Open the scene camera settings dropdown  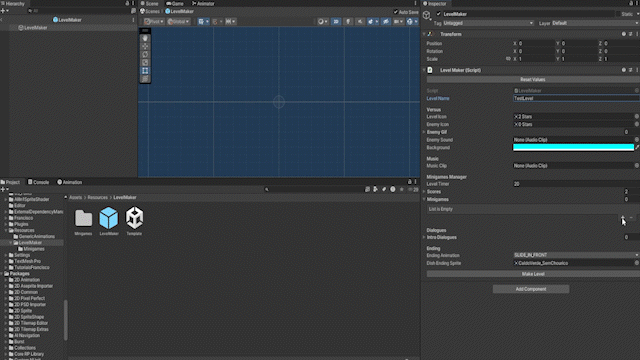(398, 22)
